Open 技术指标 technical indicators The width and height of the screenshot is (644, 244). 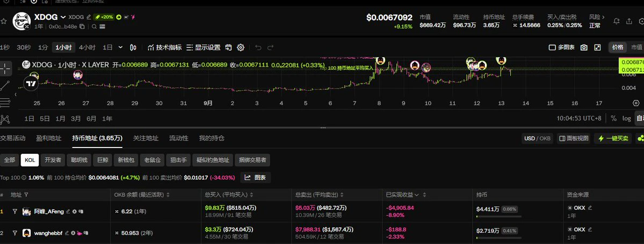(164, 48)
